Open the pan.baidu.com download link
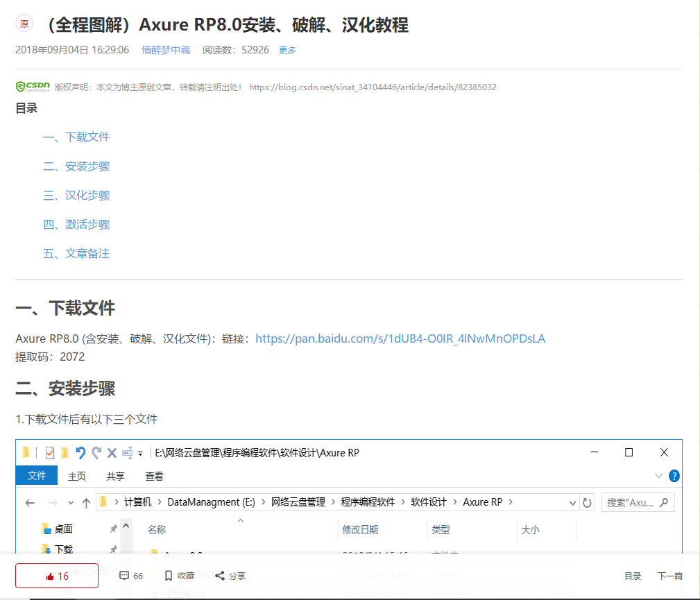700x600 pixels. coord(400,338)
